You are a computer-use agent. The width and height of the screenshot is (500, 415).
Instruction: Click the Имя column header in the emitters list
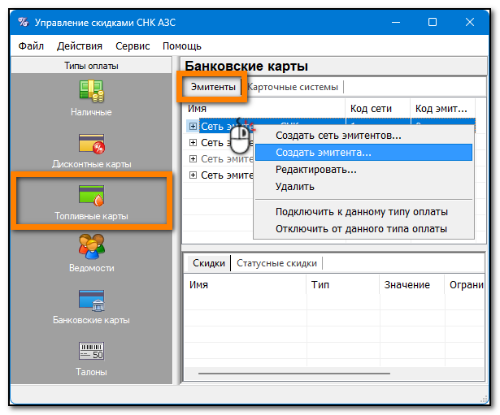point(264,108)
